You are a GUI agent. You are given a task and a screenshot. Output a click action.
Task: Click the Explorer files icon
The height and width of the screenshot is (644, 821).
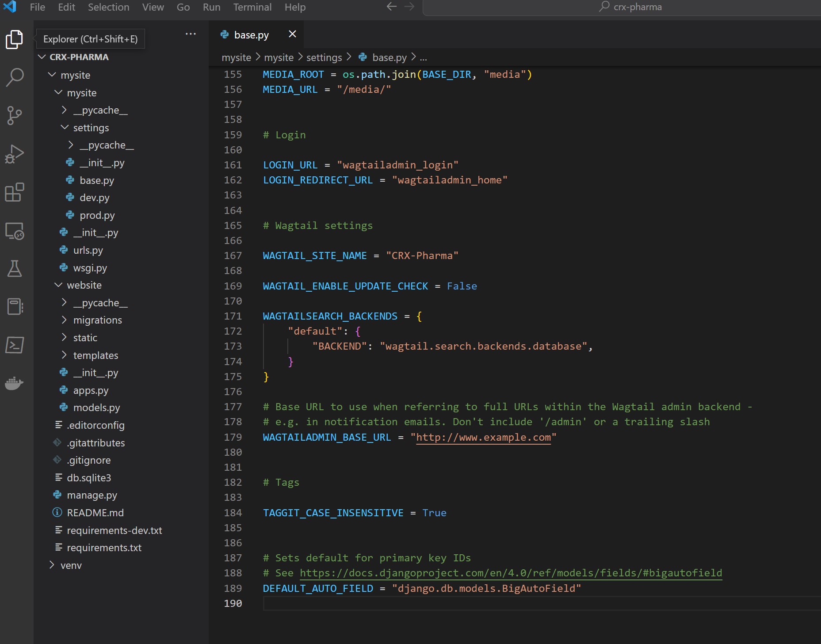[x=15, y=40]
